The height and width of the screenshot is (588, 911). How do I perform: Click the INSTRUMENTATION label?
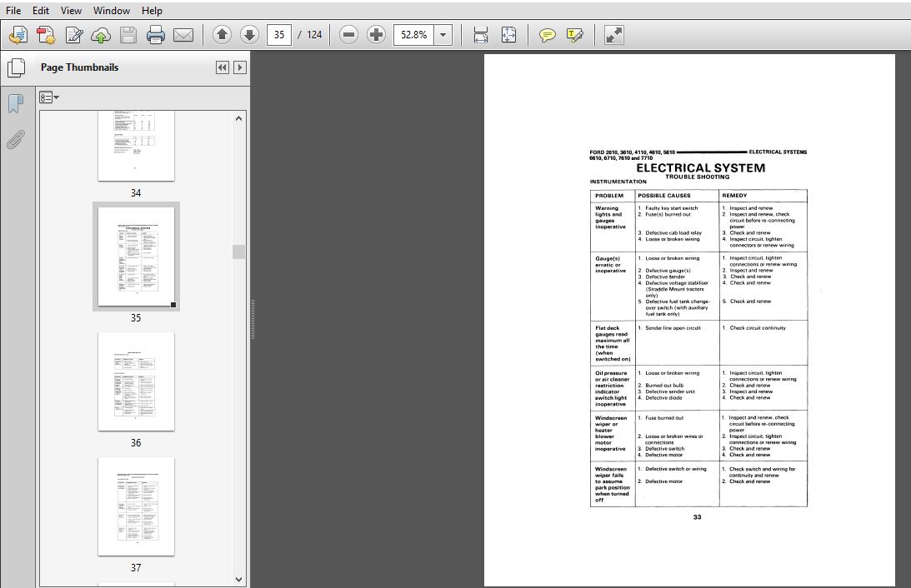point(618,182)
